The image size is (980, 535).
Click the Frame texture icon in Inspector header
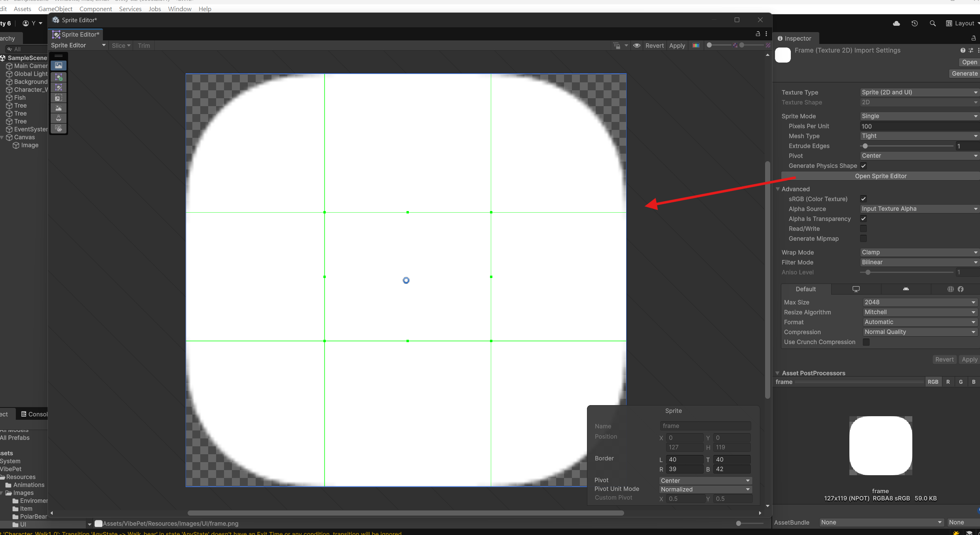pyautogui.click(x=783, y=55)
